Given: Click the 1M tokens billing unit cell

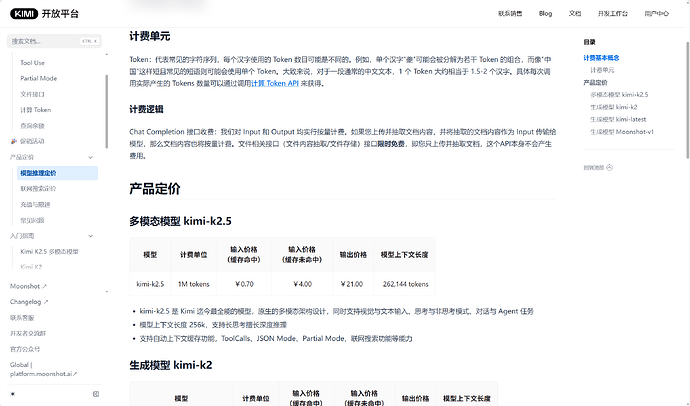Looking at the screenshot, I should 194,284.
